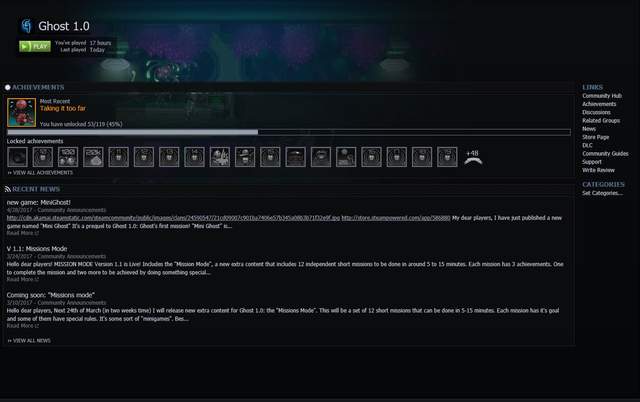Open View All Achievements link
Screen dimensions: 640x402
pyautogui.click(x=40, y=173)
